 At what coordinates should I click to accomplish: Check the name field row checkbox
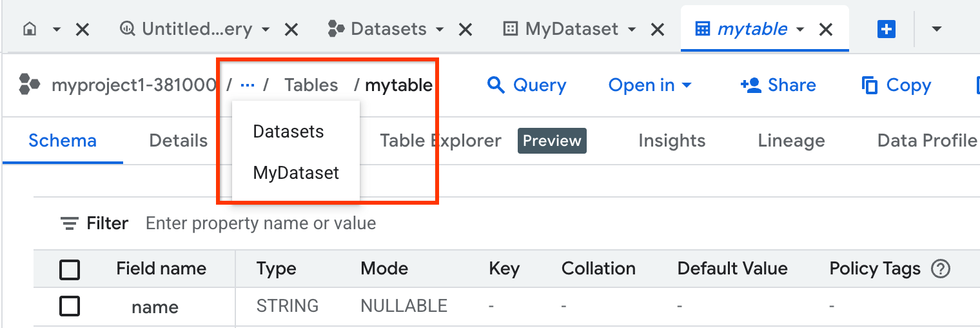(x=70, y=305)
